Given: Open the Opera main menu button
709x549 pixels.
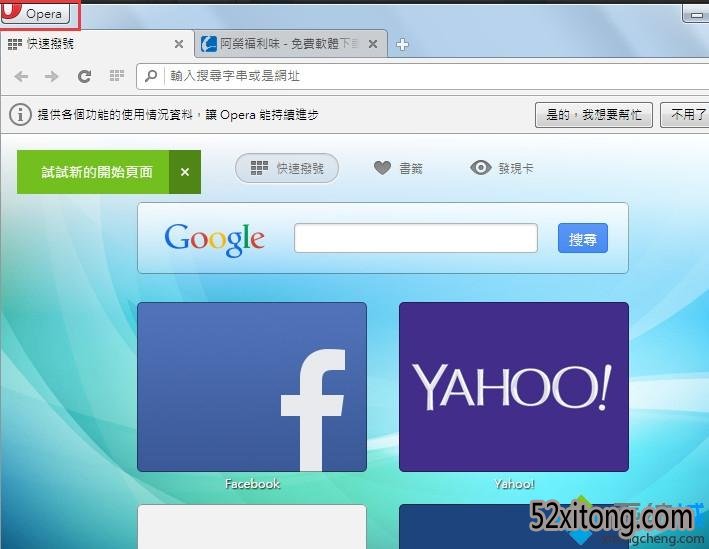Looking at the screenshot, I should point(40,14).
